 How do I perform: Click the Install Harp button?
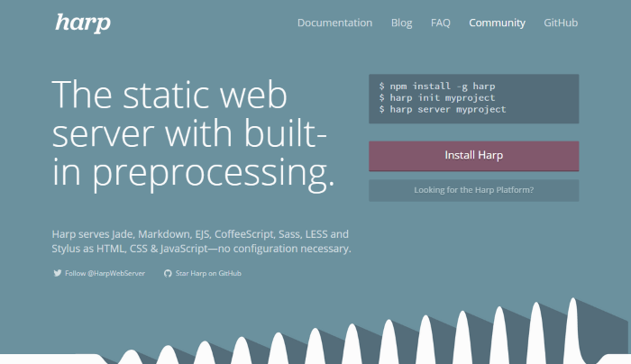click(x=473, y=156)
